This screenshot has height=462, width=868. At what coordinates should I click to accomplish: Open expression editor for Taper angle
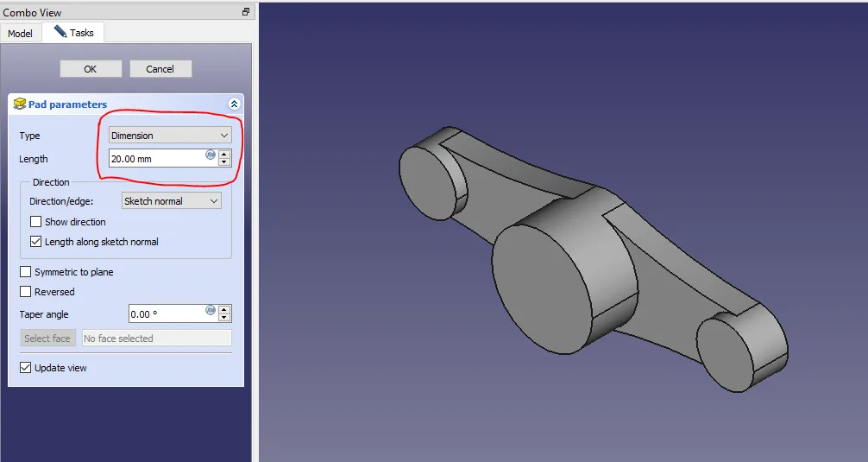[x=211, y=311]
